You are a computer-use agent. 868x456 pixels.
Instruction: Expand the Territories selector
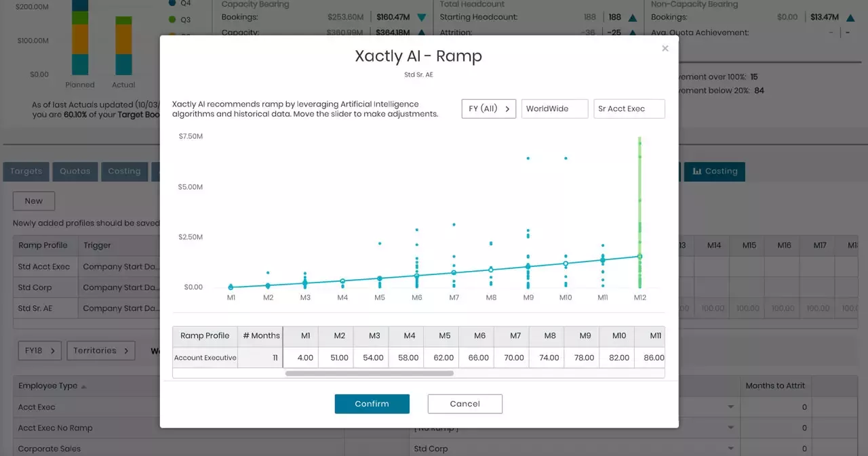click(100, 351)
